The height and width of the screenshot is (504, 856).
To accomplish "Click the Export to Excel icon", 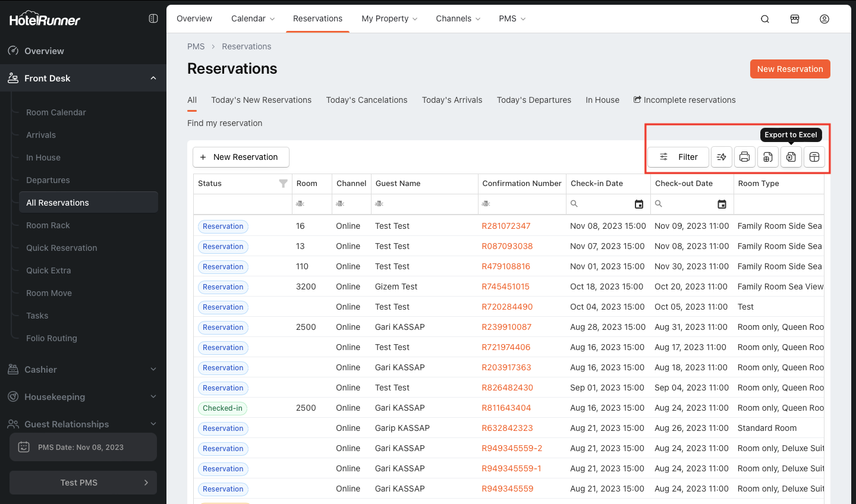I will coord(791,157).
